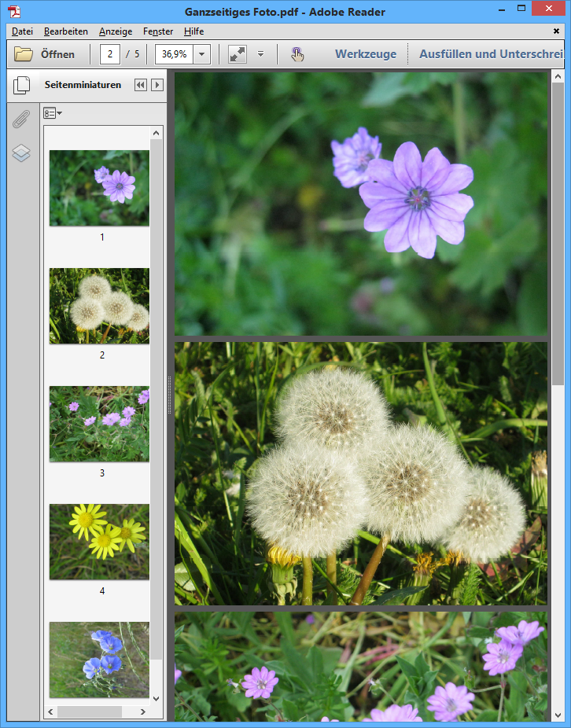Collapse thumbnails panel with double-arrow button
Image resolution: width=571 pixels, height=728 pixels.
click(140, 85)
